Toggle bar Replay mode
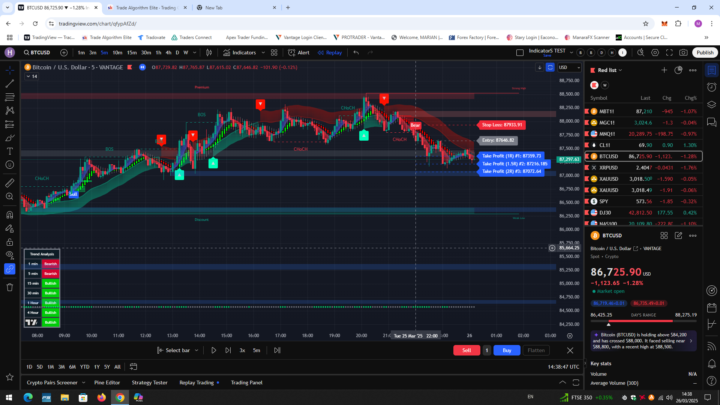The width and height of the screenshot is (720, 405). point(330,53)
